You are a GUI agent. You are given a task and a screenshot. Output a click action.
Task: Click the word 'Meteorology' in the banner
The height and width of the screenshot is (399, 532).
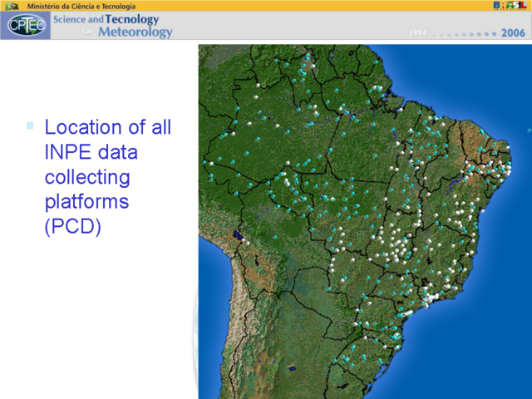click(x=135, y=32)
